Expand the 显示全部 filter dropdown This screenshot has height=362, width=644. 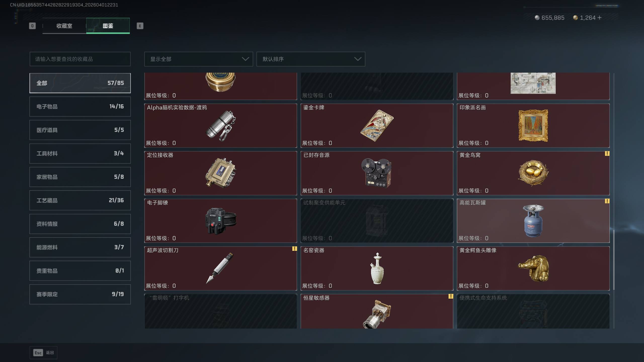click(x=198, y=59)
